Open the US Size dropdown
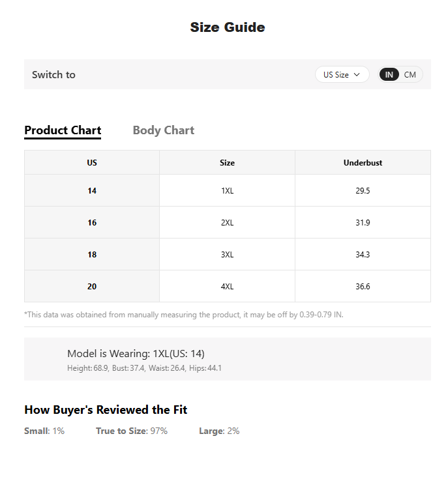Screen dimensions: 448x477 (x=342, y=74)
